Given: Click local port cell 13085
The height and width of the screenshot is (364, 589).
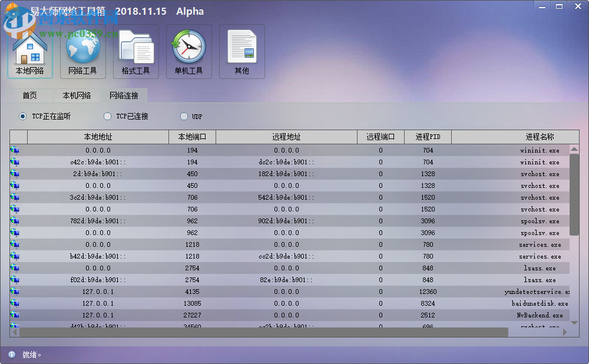Looking at the screenshot, I should pos(193,303).
